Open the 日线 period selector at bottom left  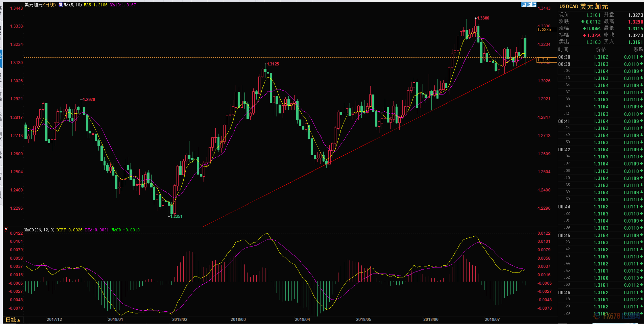[x=13, y=320]
